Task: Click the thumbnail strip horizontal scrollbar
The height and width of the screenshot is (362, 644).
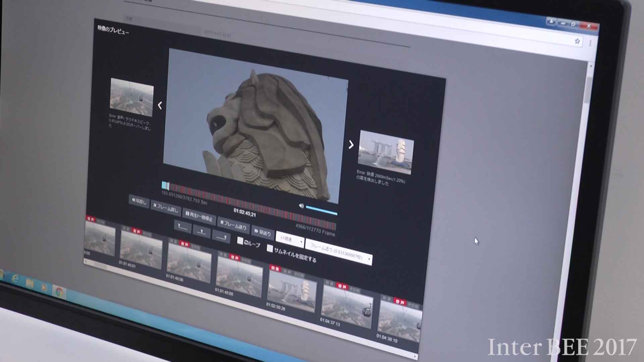Action: point(250,309)
